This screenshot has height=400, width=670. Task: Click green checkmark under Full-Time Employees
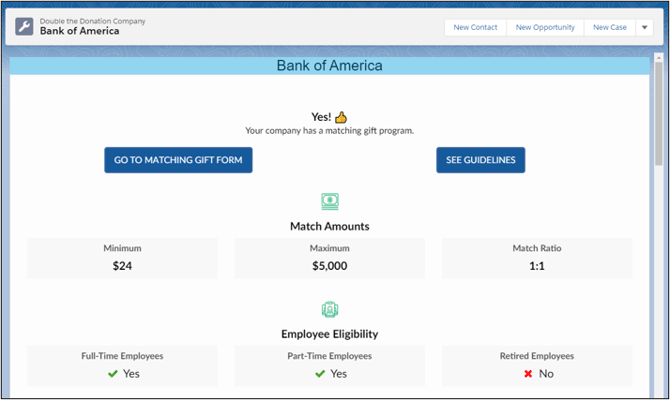click(x=113, y=374)
